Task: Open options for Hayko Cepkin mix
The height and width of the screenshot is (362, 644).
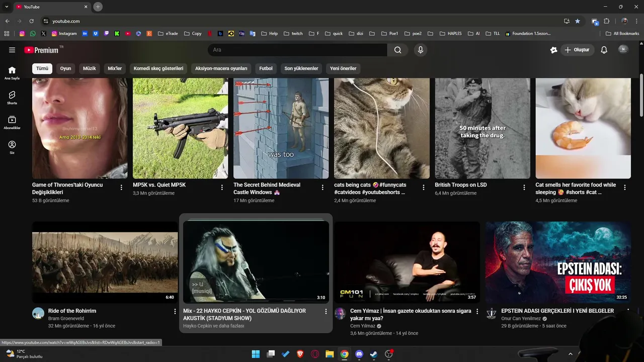Action: coord(326,312)
